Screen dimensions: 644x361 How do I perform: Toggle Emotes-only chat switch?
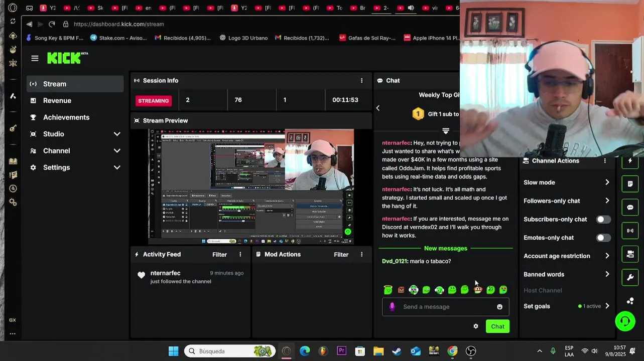(603, 238)
